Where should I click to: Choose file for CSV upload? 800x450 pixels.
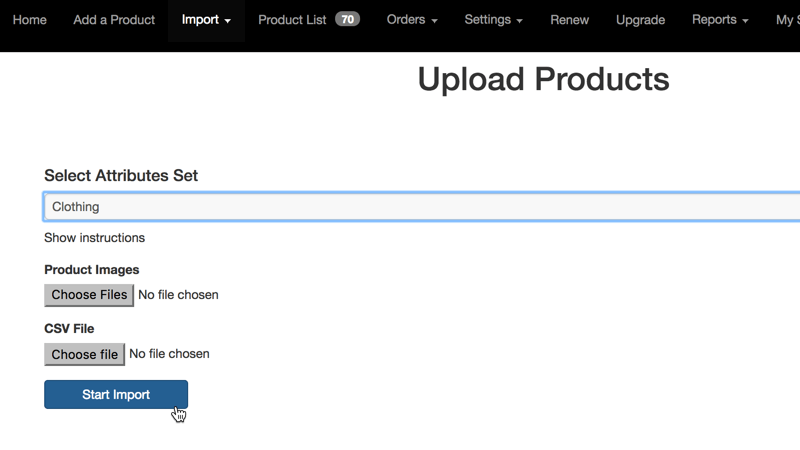point(85,354)
